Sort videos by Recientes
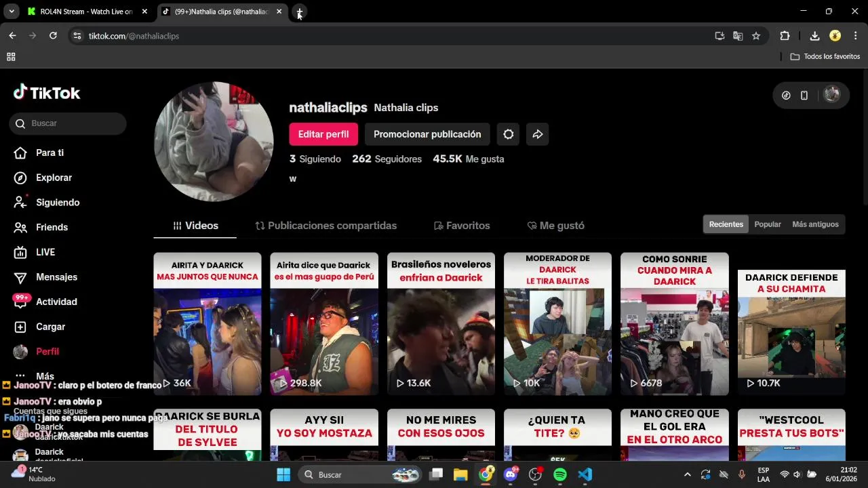 [726, 224]
